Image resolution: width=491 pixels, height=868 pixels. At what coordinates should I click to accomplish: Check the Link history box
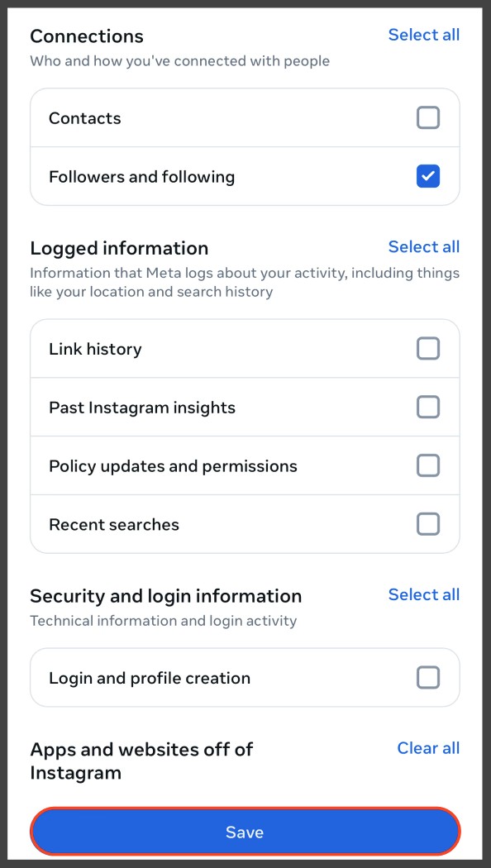point(428,348)
